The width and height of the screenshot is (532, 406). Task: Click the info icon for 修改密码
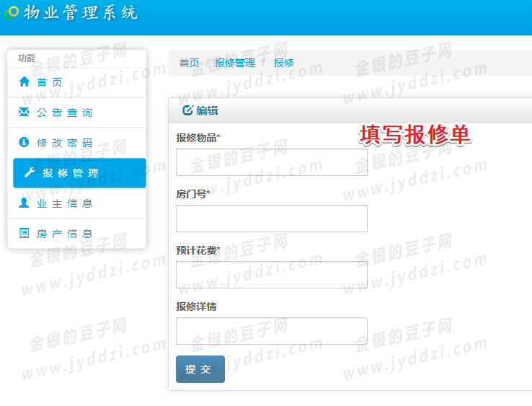click(x=24, y=142)
